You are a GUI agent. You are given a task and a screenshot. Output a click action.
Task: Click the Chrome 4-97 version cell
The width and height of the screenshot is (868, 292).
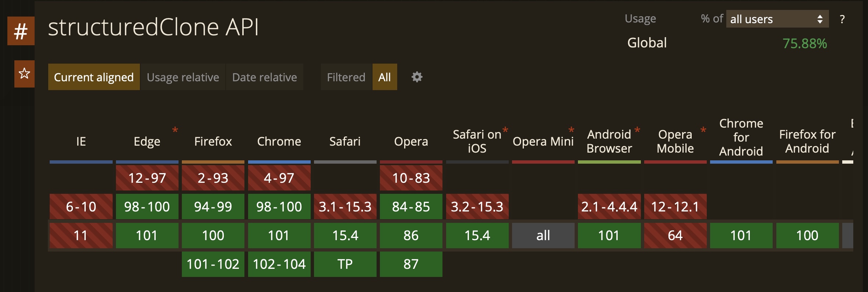[x=279, y=178]
